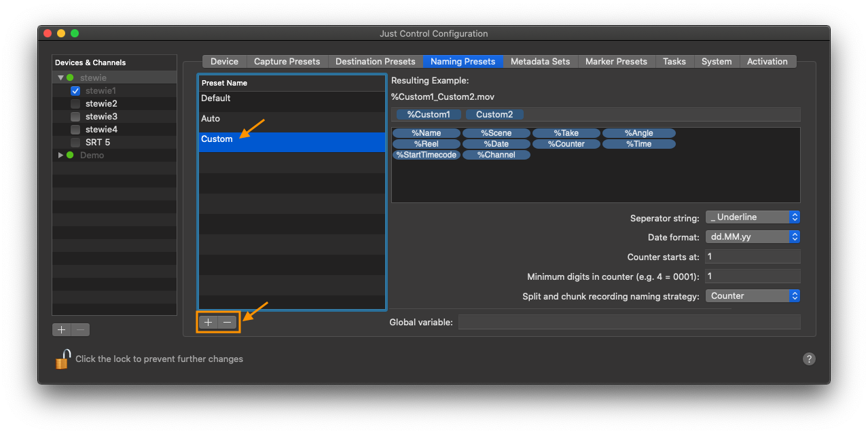This screenshot has height=434, width=868.
Task: Switch to the Marker Presets tab
Action: (x=616, y=61)
